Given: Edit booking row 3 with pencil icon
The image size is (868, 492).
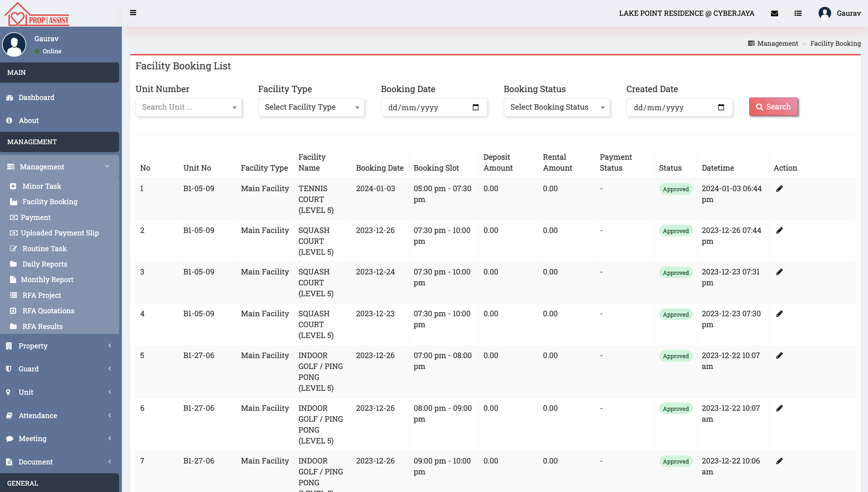Looking at the screenshot, I should (x=779, y=272).
